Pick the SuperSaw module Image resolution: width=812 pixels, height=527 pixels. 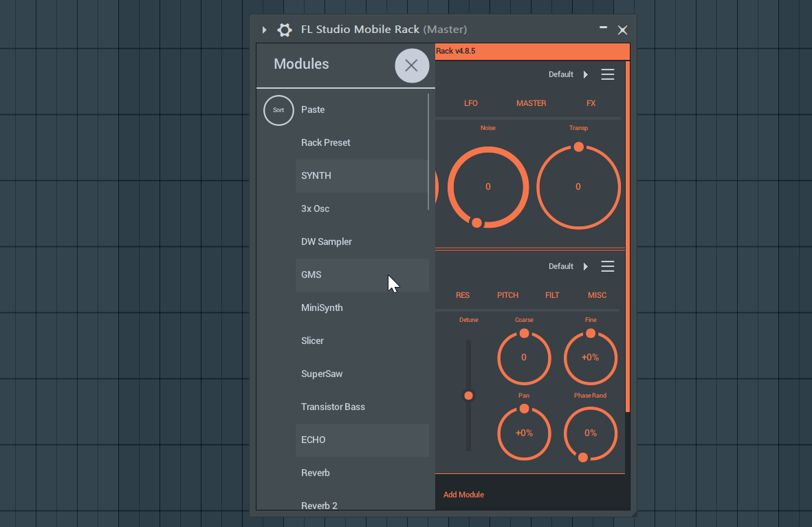pyautogui.click(x=322, y=374)
